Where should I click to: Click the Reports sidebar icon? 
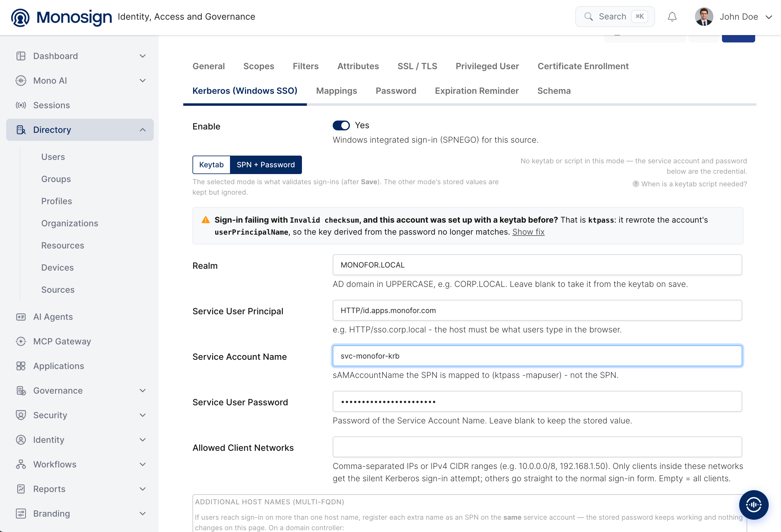tap(21, 489)
